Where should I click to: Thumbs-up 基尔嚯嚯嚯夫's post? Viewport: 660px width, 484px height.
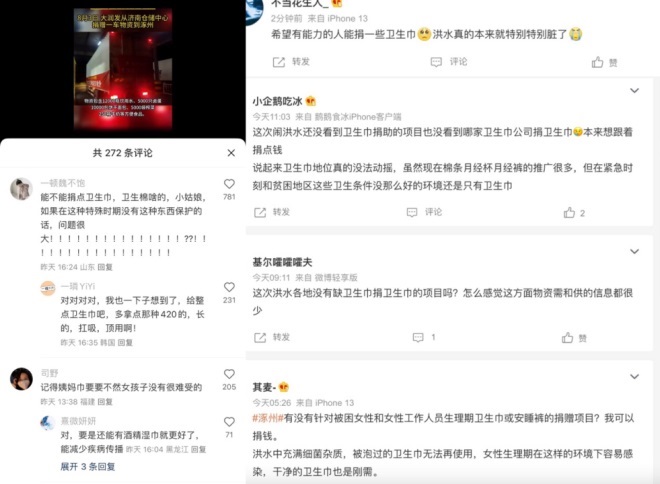(574, 338)
